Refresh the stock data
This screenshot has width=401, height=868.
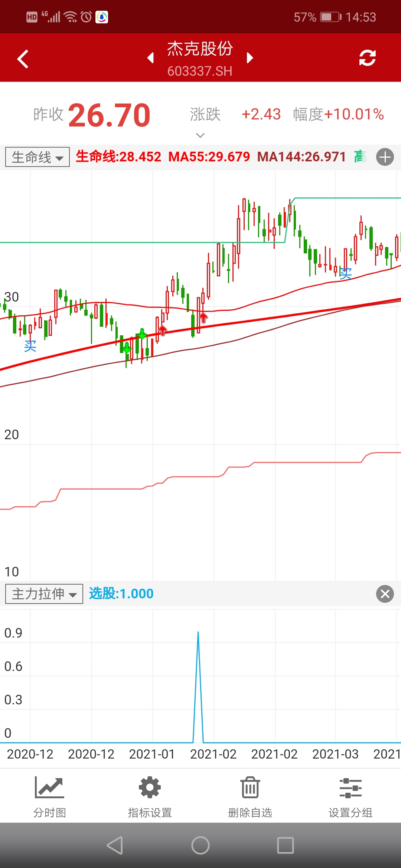[367, 58]
